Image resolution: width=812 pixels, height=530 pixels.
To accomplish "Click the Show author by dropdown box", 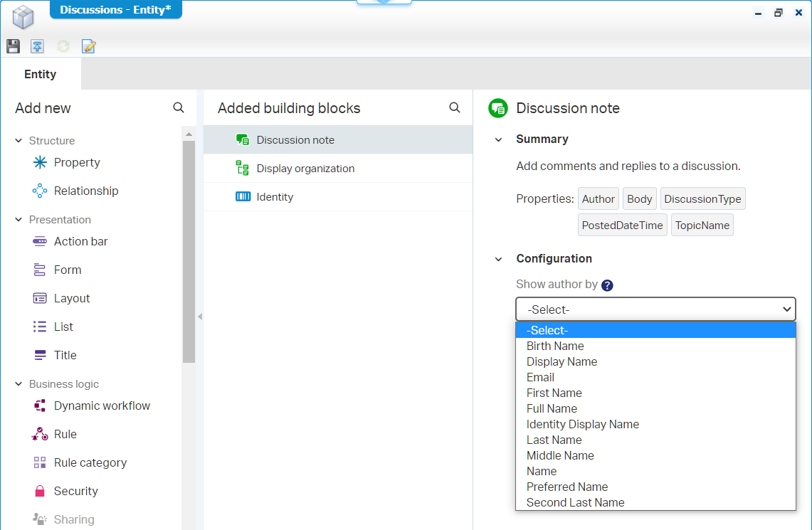I will 655,309.
